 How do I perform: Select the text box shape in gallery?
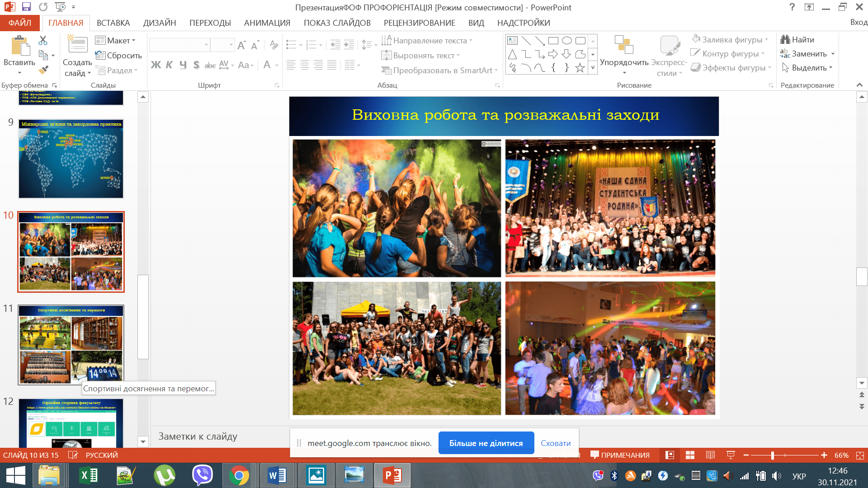click(x=512, y=40)
